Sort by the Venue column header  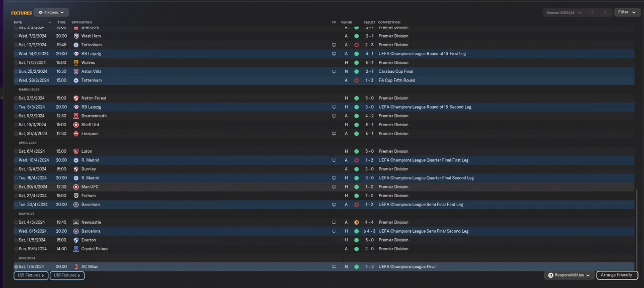(x=346, y=22)
